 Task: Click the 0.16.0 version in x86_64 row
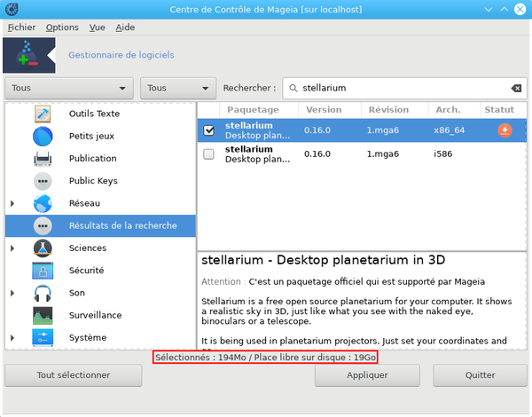coord(317,130)
